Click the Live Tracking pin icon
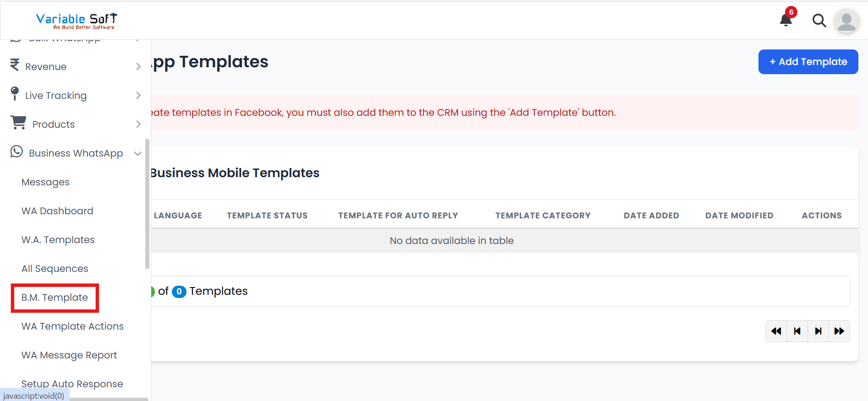The height and width of the screenshot is (401, 868). pos(15,93)
